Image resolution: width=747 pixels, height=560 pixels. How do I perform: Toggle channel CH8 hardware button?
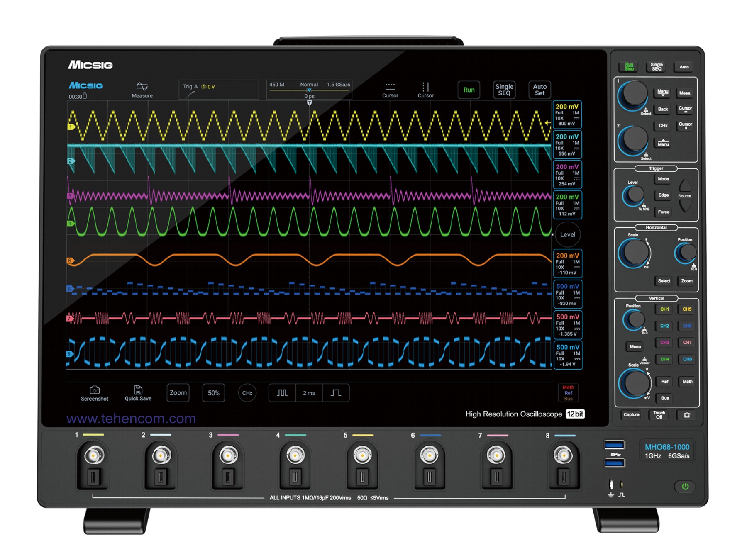click(687, 359)
